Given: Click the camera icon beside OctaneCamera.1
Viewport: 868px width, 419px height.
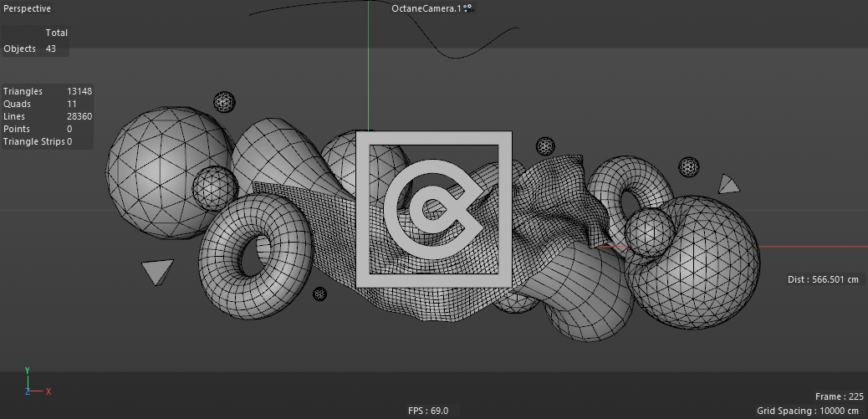Looking at the screenshot, I should (467, 8).
